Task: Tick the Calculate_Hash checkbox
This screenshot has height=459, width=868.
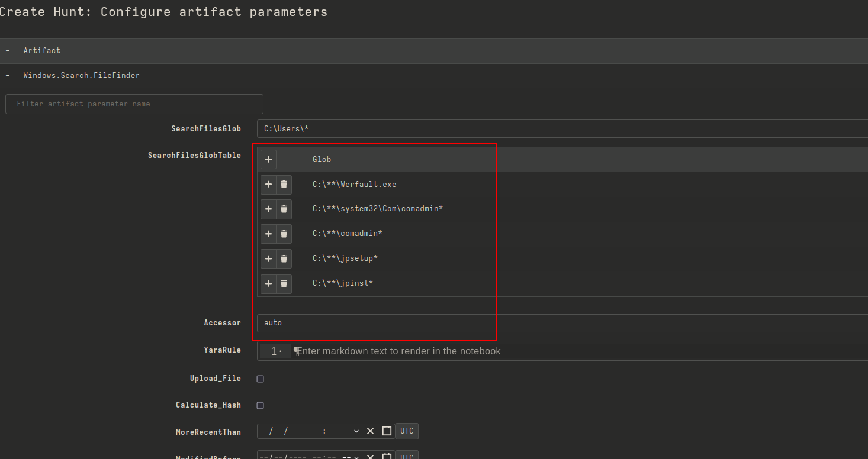Action: click(x=260, y=406)
